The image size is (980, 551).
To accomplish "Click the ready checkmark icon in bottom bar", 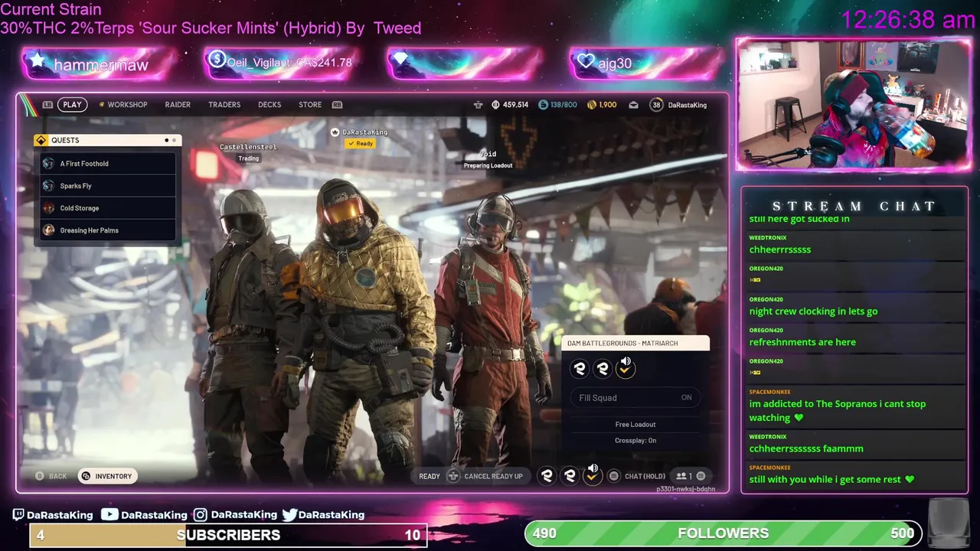I will [x=592, y=476].
